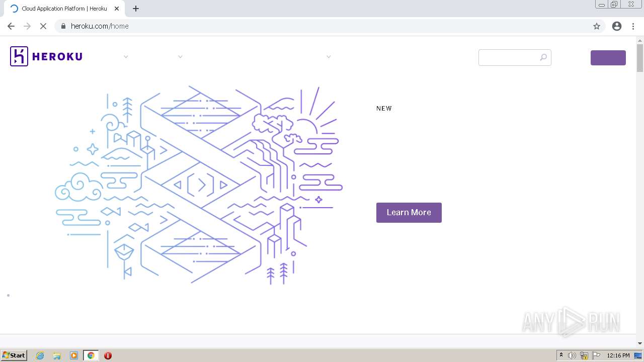Viewport: 644px width, 362px height.
Task: Expand the first navigation dropdown chevron
Action: (x=126, y=57)
